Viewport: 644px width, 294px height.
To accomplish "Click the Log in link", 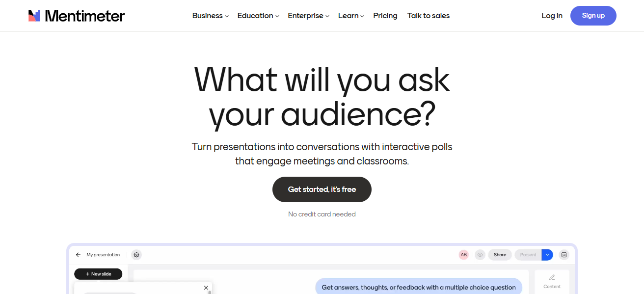I will click(552, 16).
